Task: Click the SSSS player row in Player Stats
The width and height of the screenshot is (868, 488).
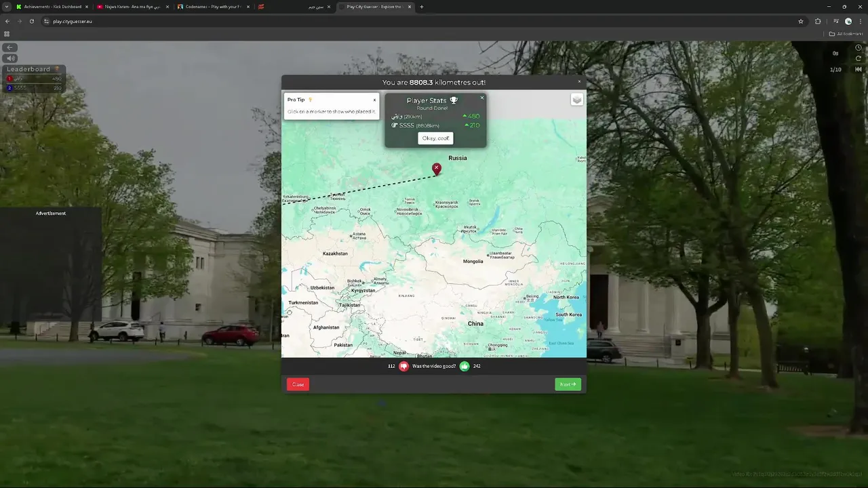Action: pyautogui.click(x=435, y=125)
